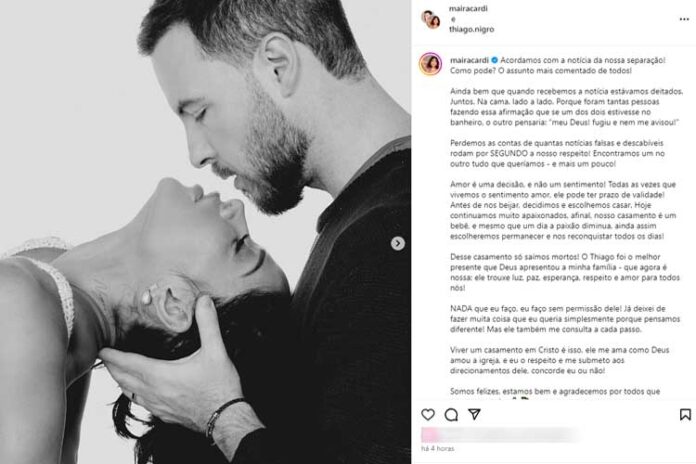Click the blue verified badge next to mairacardi

(x=494, y=60)
